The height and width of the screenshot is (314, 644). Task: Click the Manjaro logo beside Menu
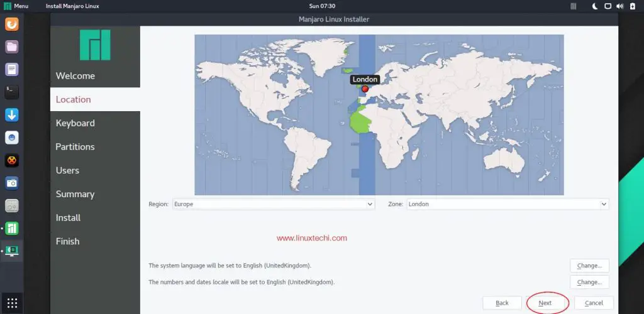pyautogui.click(x=8, y=6)
